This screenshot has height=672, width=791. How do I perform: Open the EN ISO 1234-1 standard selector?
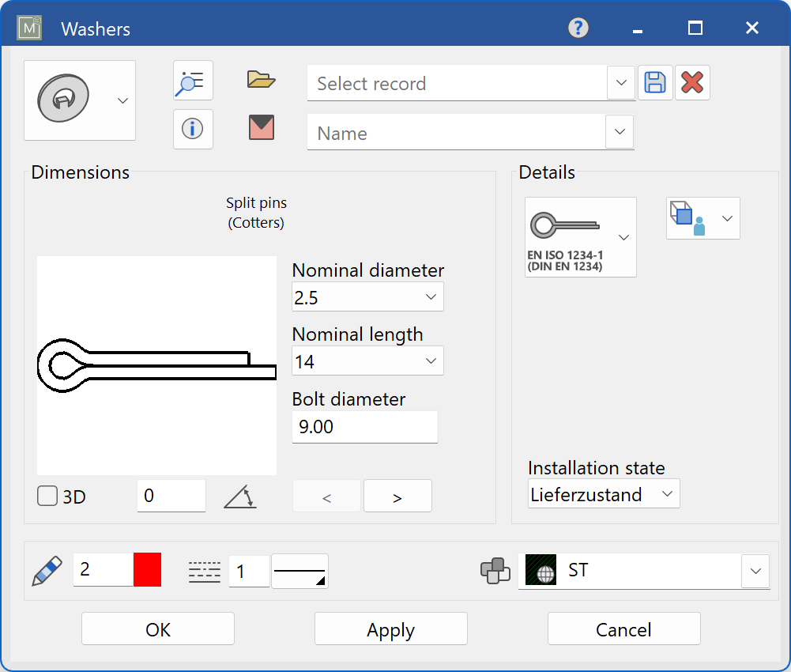[x=581, y=237]
